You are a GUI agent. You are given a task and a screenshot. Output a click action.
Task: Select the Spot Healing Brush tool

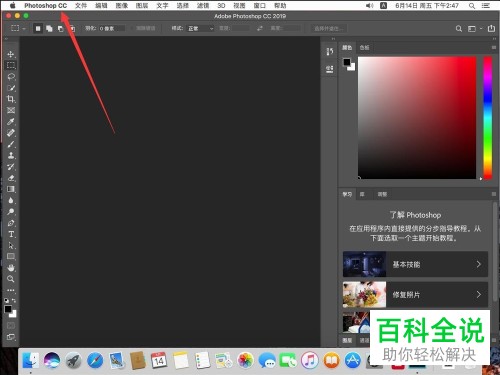click(11, 133)
